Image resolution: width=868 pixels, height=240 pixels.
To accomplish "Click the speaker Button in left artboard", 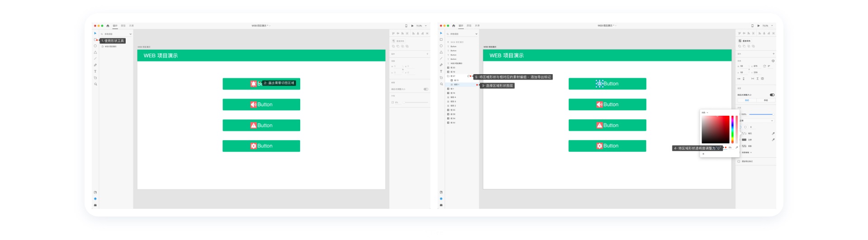I will [x=261, y=104].
